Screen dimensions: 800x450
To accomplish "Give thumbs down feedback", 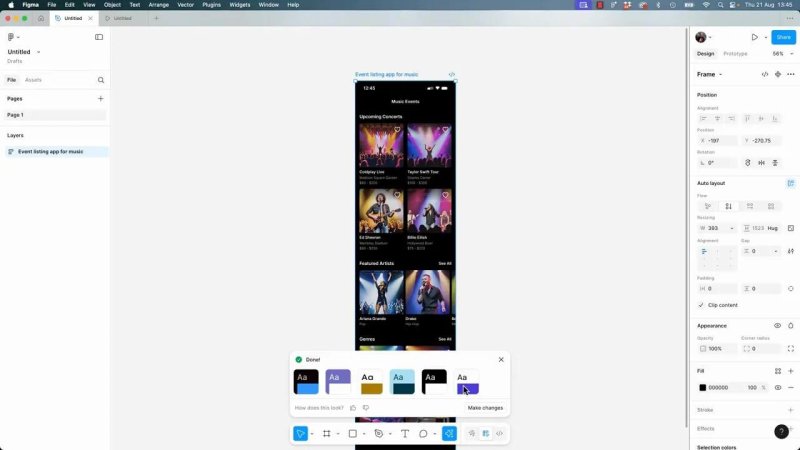I will (366, 408).
